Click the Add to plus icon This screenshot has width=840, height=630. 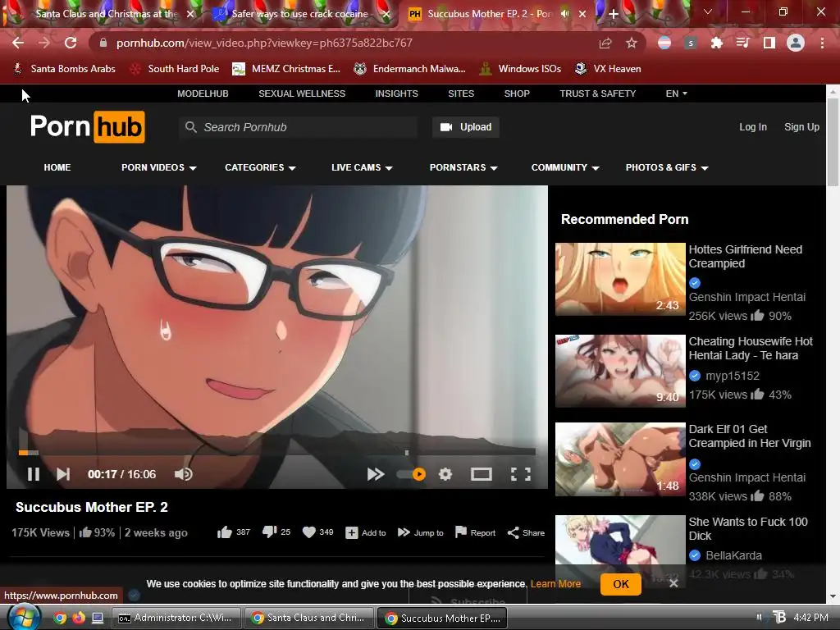[x=351, y=532]
